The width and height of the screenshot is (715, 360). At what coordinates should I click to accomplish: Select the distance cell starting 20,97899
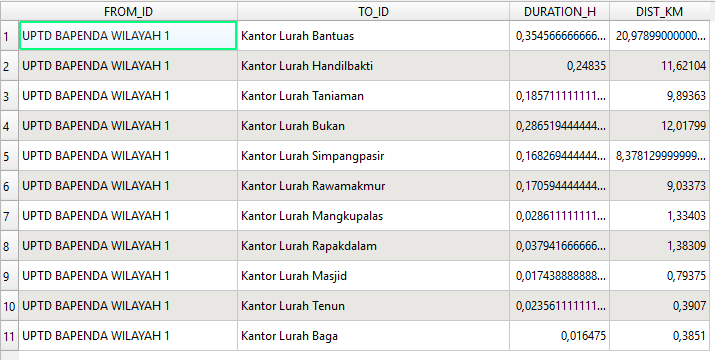[659, 36]
